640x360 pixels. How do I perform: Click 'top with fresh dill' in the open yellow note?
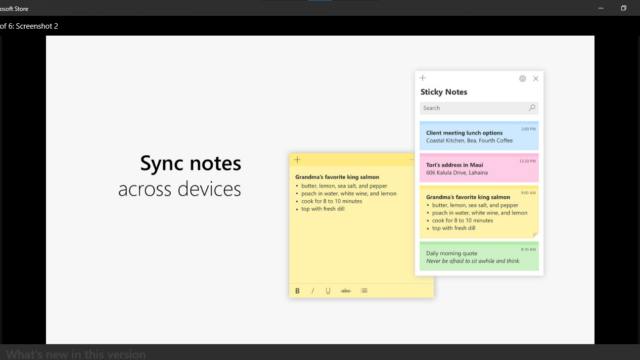(x=323, y=209)
